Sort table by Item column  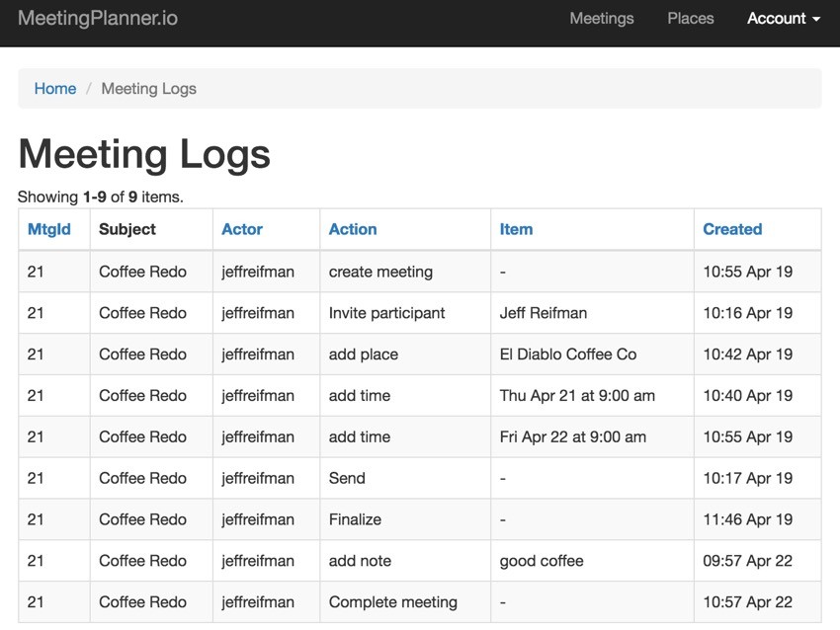[516, 229]
